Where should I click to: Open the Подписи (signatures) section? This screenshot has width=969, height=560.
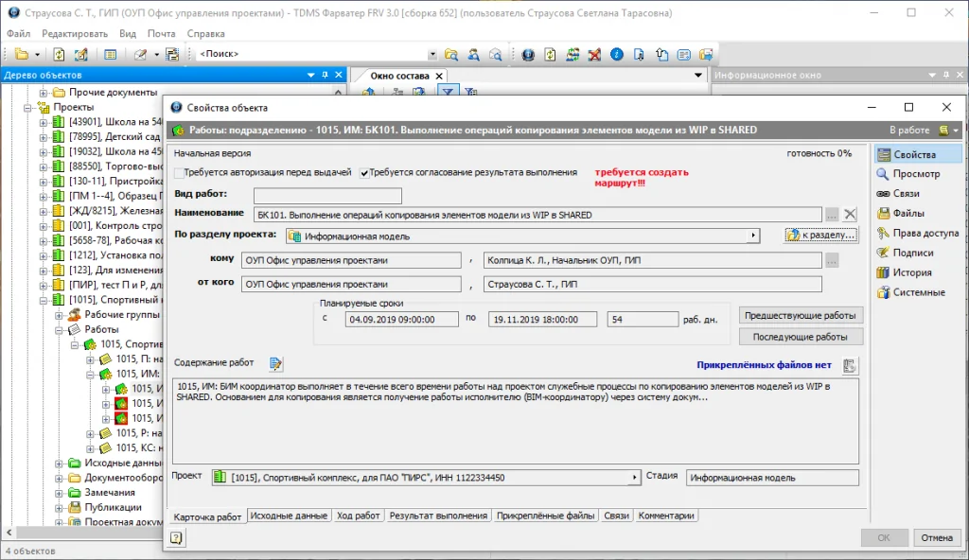pyautogui.click(x=912, y=254)
